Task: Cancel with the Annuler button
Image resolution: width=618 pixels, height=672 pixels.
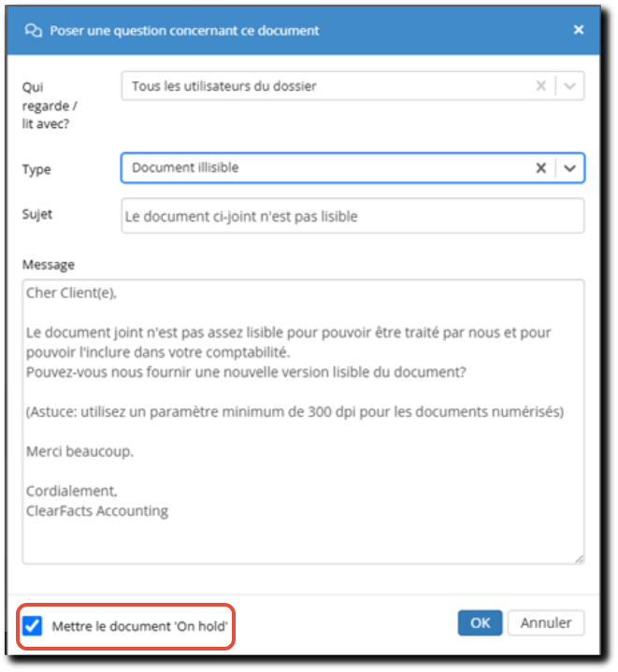Action: pos(546,622)
